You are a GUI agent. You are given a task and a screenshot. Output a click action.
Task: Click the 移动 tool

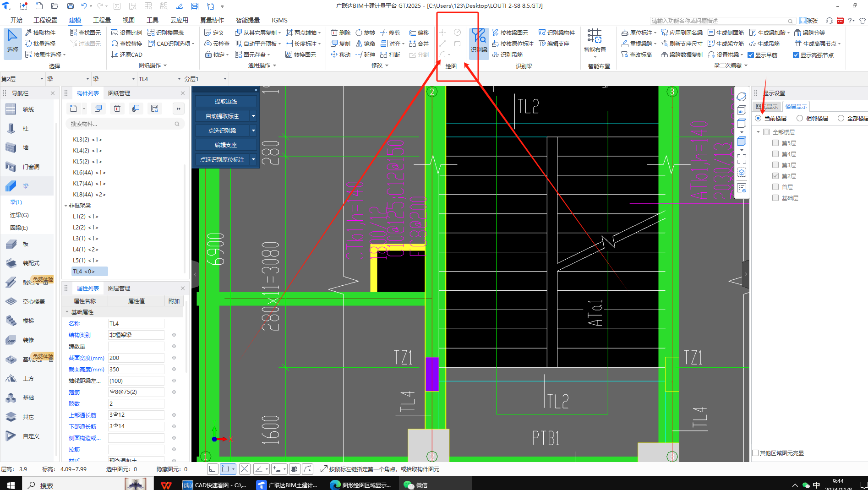coord(341,54)
